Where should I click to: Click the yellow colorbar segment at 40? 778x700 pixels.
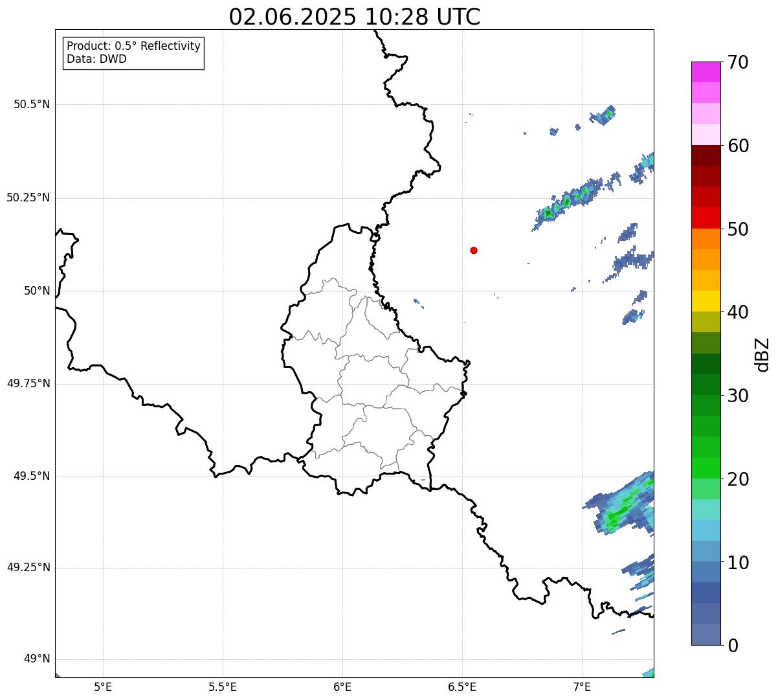coord(706,301)
